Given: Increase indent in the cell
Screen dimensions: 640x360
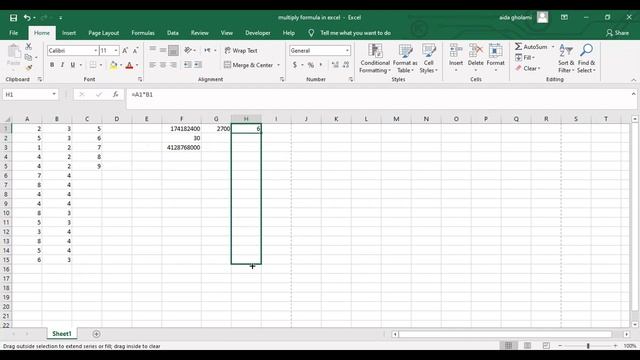Looking at the screenshot, I should 198,65.
